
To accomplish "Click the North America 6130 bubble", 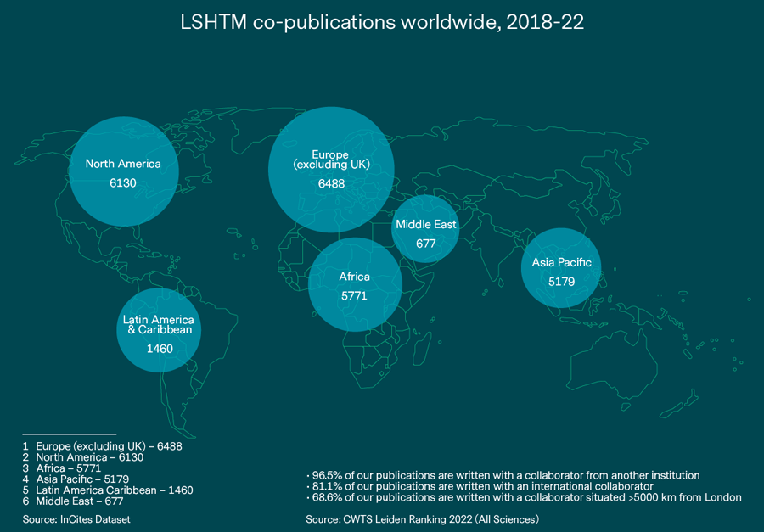I will click(123, 171).
